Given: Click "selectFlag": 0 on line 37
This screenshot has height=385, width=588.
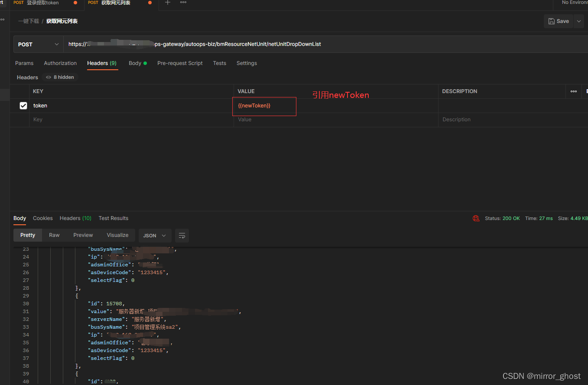Looking at the screenshot, I should pyautogui.click(x=111, y=358).
